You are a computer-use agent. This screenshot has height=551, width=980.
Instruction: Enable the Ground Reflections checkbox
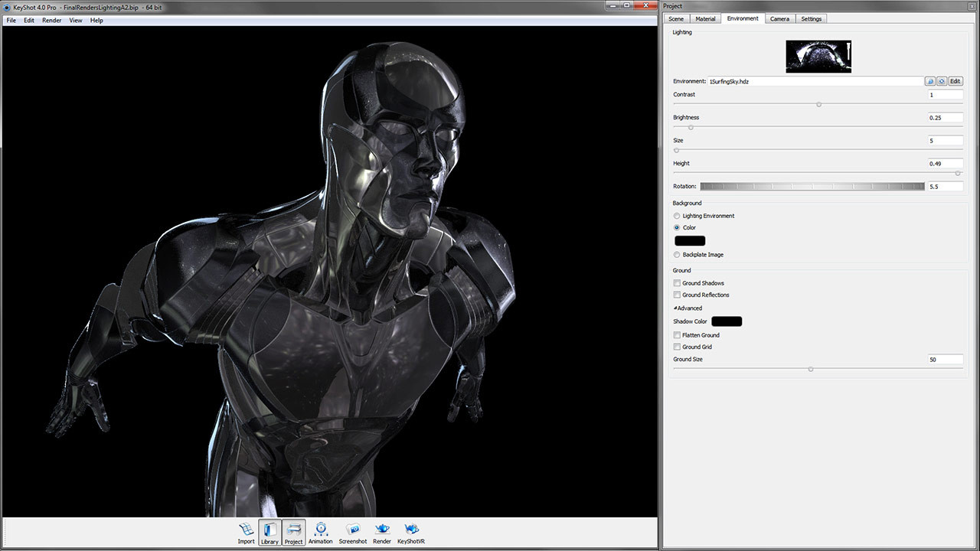[677, 295]
